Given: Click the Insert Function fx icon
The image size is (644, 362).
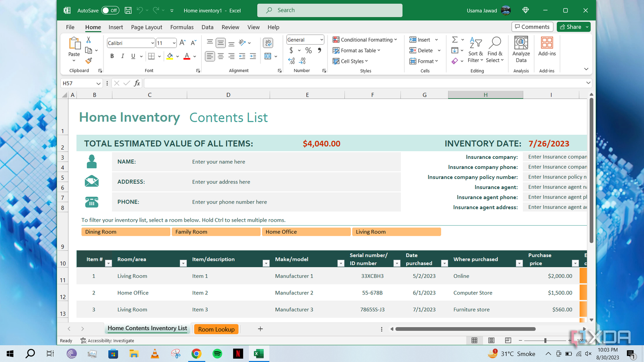Looking at the screenshot, I should coord(137,83).
